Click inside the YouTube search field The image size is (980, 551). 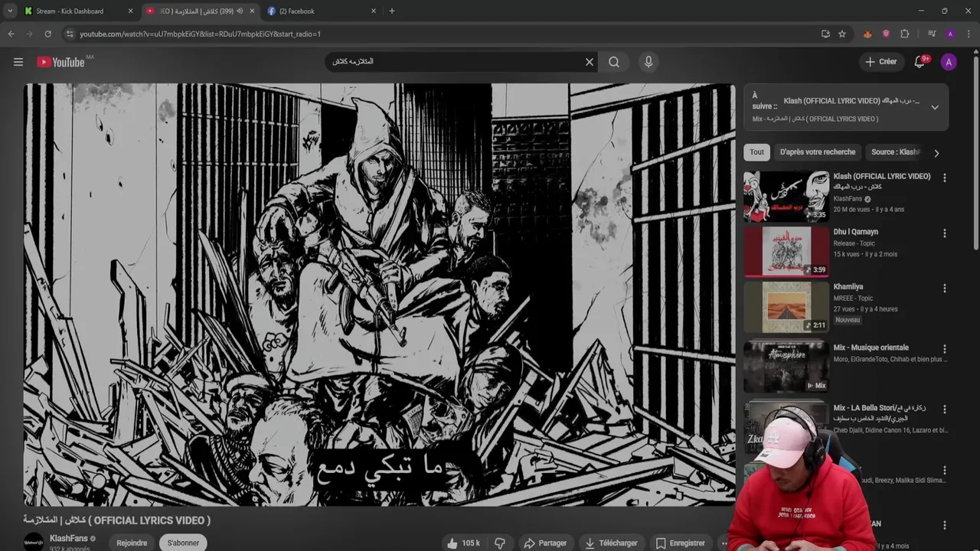(x=456, y=62)
